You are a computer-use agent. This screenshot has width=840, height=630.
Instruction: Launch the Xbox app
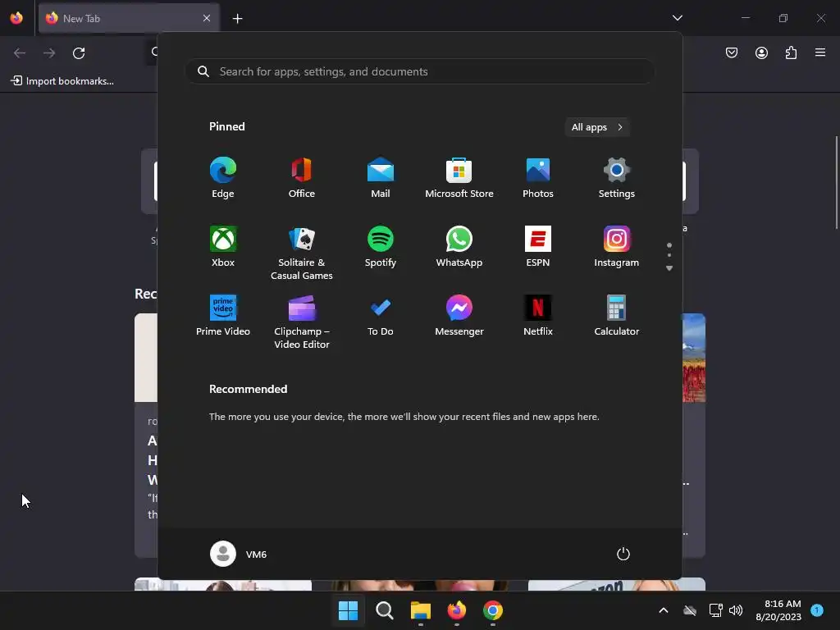223,247
